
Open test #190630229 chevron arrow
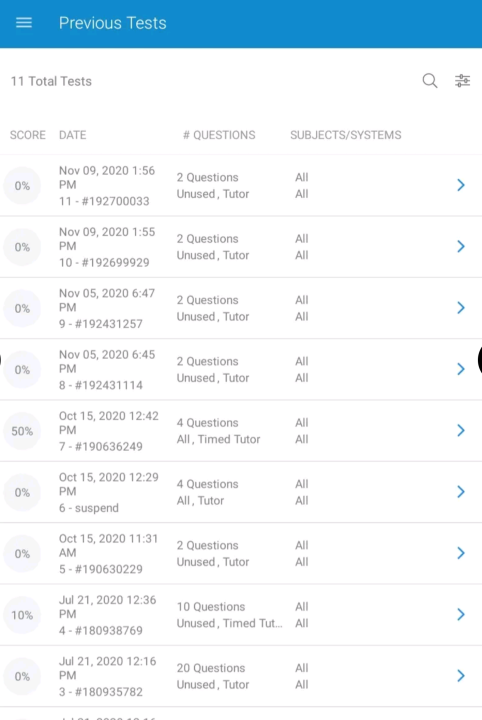pyautogui.click(x=461, y=553)
